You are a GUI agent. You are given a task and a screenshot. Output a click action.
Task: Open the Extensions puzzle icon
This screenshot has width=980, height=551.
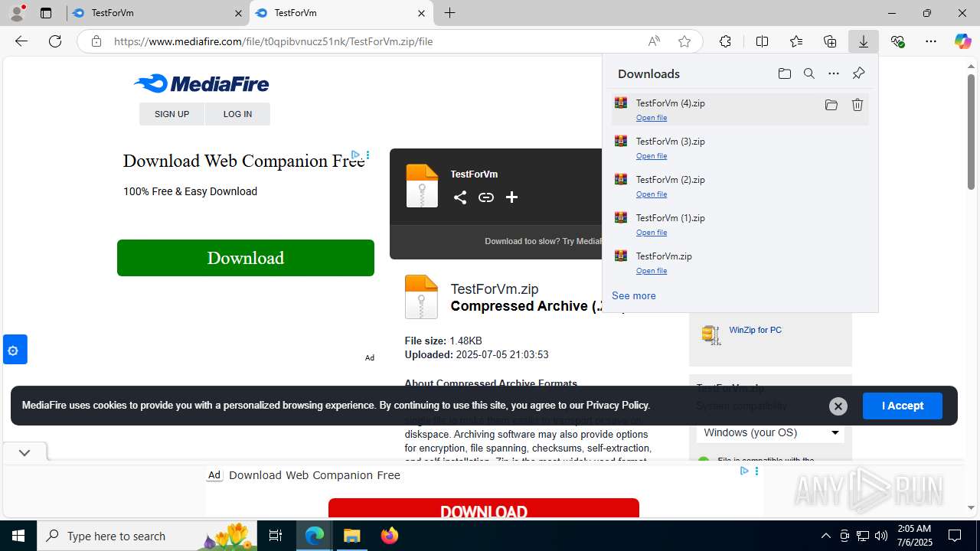click(725, 41)
